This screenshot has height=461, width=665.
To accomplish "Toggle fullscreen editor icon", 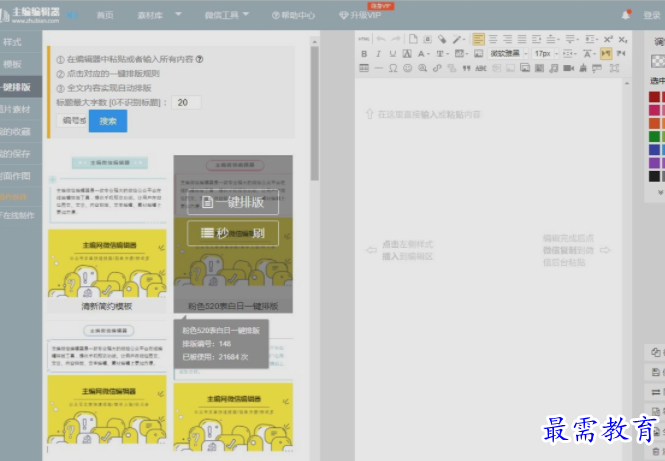I will (614, 68).
